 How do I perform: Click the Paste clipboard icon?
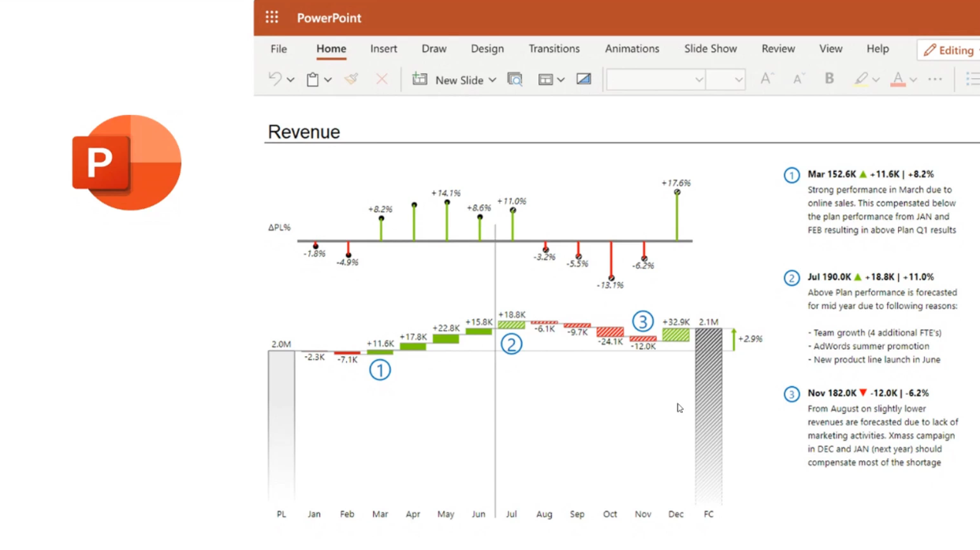coord(312,79)
